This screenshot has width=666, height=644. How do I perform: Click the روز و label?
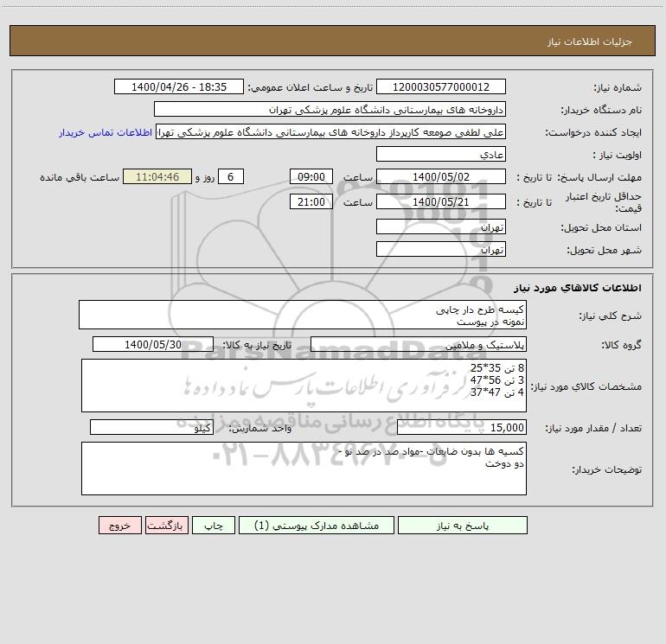pos(205,177)
